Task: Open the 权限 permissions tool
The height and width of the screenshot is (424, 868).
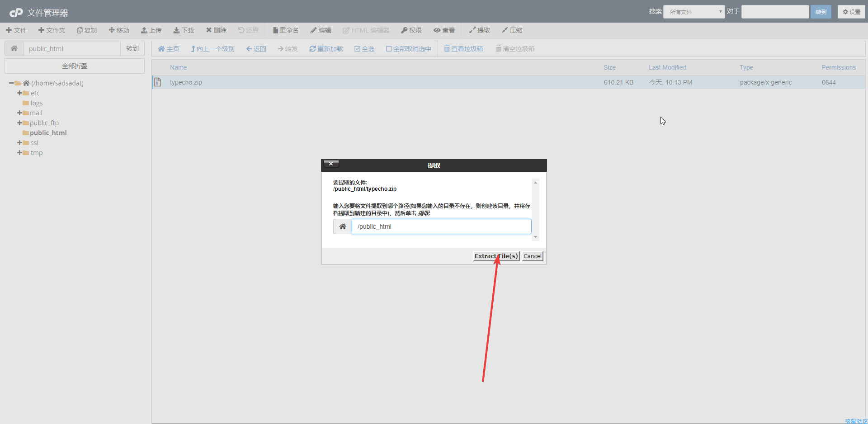Action: point(411,30)
